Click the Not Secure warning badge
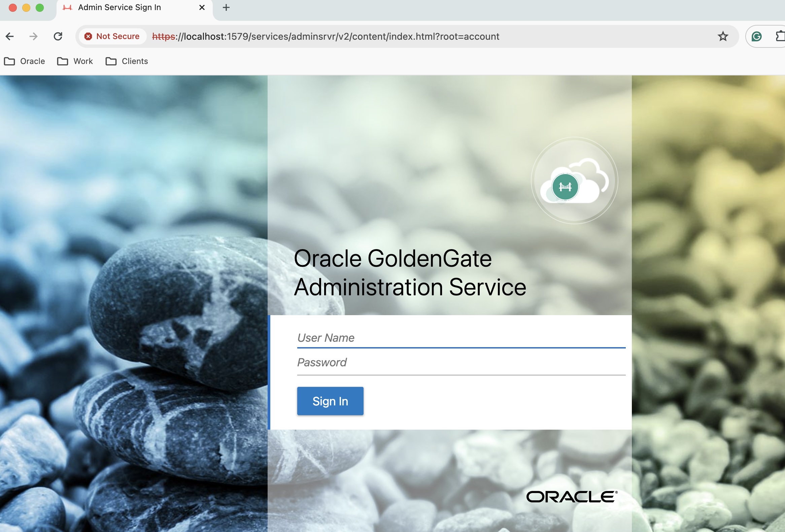 point(112,36)
